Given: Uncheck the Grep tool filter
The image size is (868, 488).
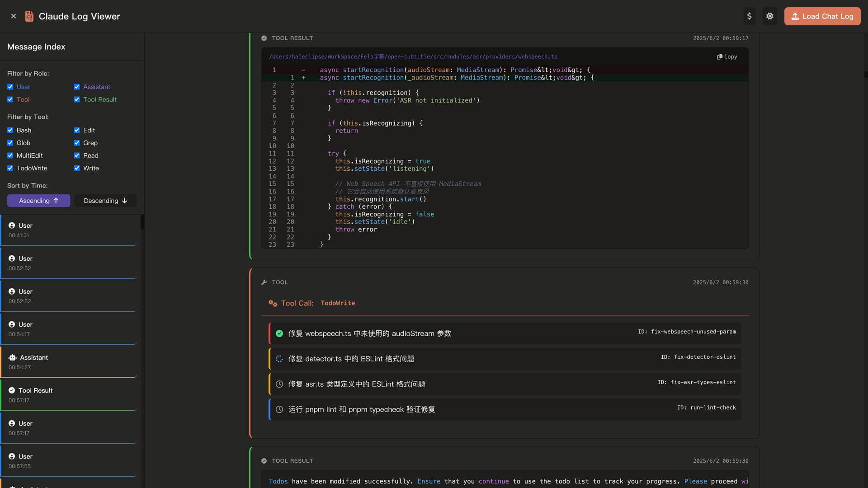Looking at the screenshot, I should coord(77,143).
